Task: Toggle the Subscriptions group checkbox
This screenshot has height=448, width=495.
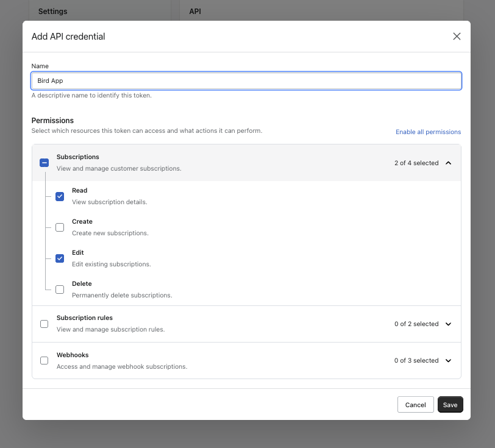Action: (44, 163)
